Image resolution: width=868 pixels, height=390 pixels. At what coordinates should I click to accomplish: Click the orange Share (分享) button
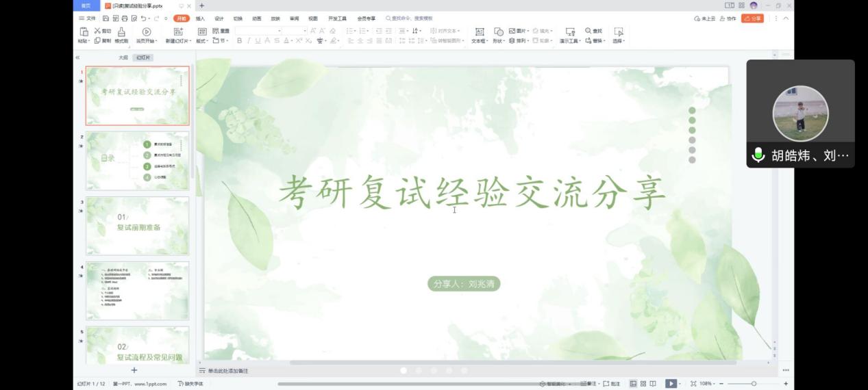[752, 18]
